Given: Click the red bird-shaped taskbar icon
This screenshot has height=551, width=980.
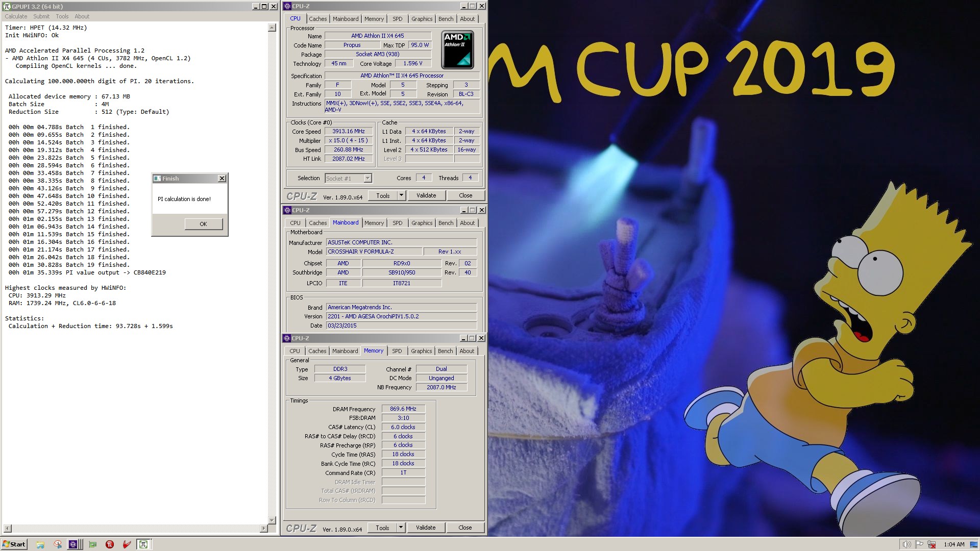Looking at the screenshot, I should point(127,544).
